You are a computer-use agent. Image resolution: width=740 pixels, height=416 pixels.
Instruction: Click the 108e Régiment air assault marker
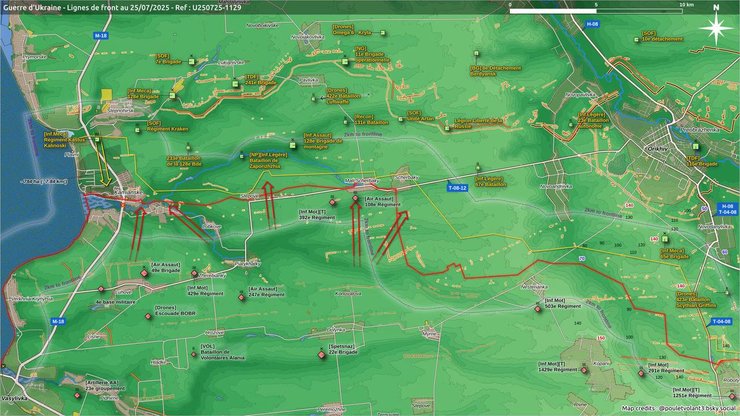(355, 200)
